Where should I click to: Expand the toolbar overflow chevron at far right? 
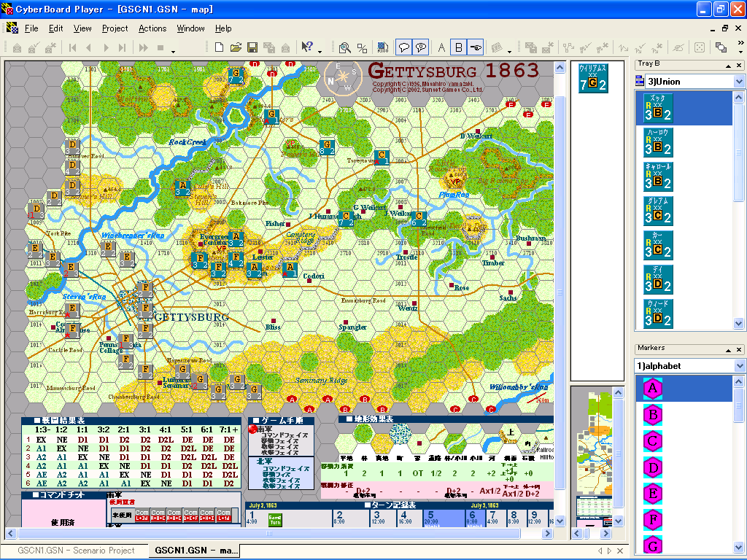tap(740, 43)
